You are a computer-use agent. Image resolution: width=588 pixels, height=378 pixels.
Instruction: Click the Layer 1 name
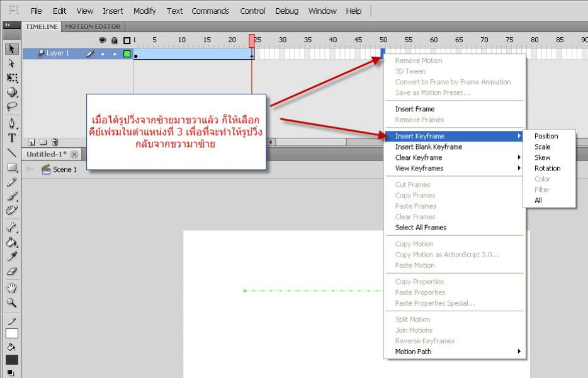coord(58,53)
